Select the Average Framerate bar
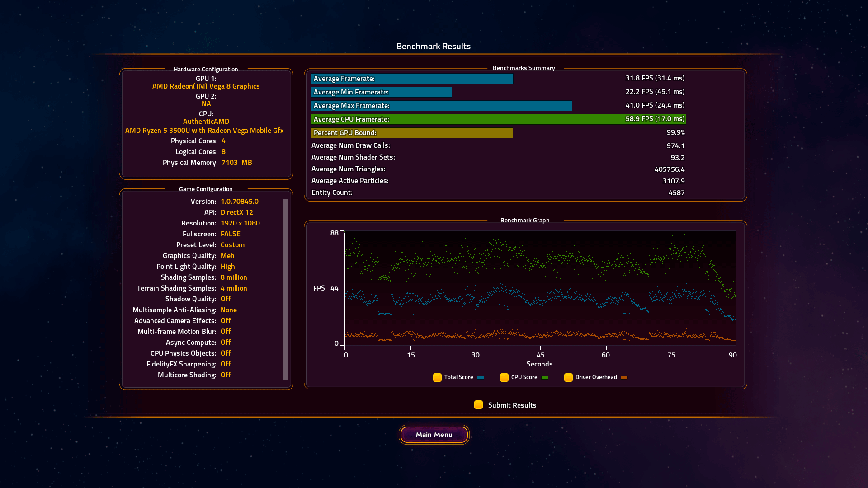Screen dimensions: 868x488 [x=412, y=79]
